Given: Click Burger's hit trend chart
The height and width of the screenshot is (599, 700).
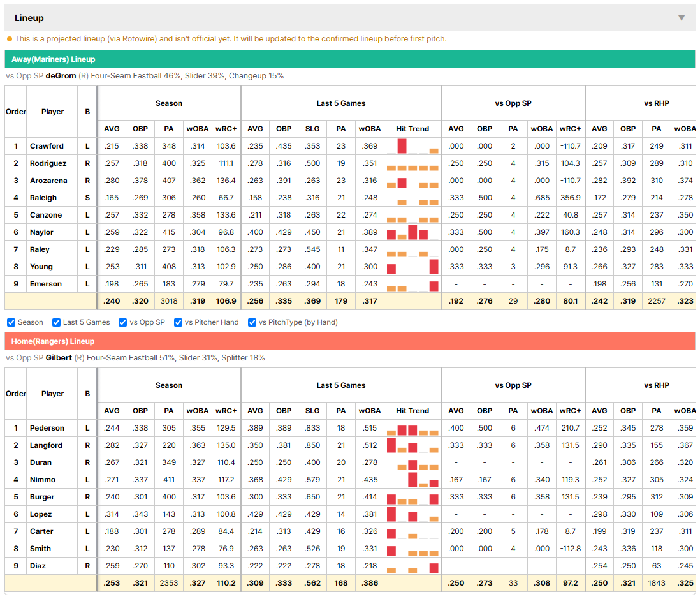Looking at the screenshot, I should click(x=412, y=497).
